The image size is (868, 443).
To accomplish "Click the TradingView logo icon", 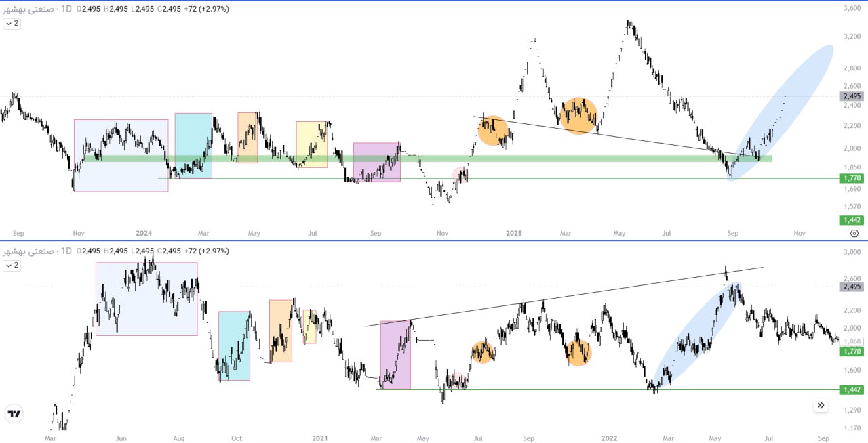I will pos(14,414).
